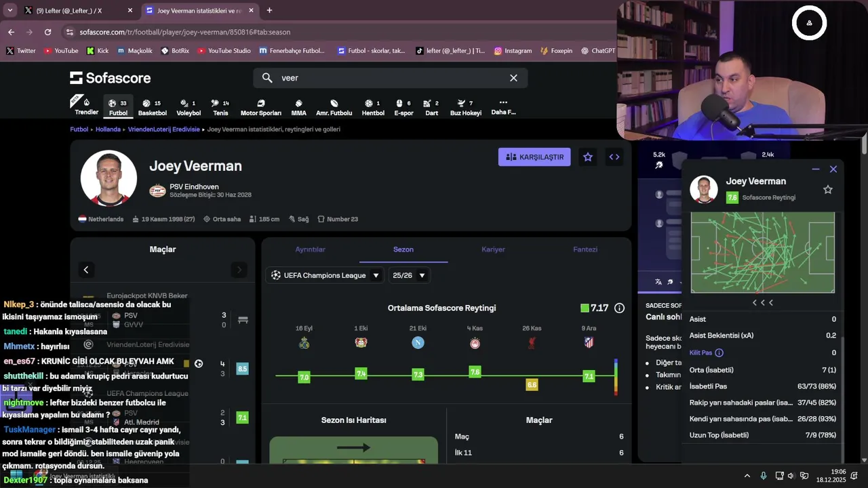Open the Maçkolik bookmark
Screen dimensions: 868x488
(135, 51)
